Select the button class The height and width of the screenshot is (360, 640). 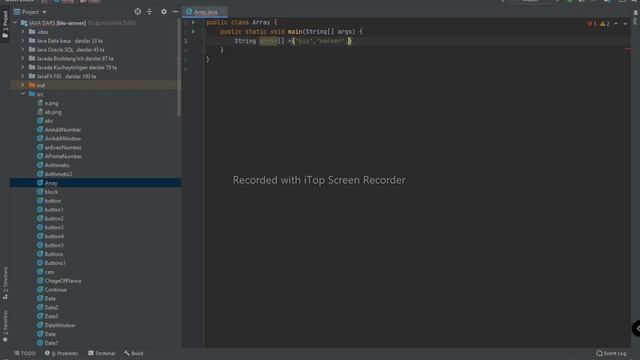click(x=49, y=201)
